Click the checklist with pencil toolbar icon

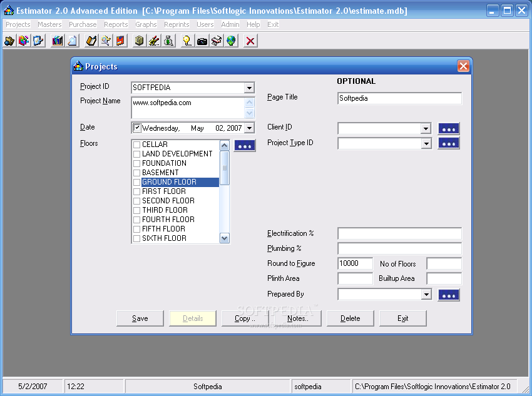point(38,41)
